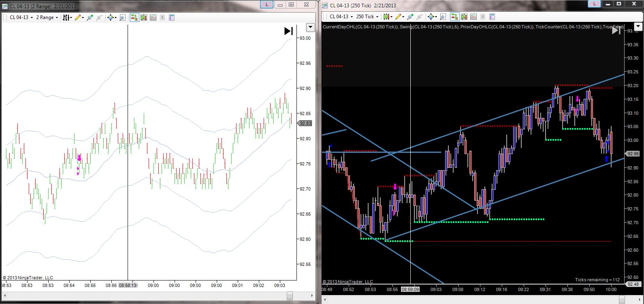Click the greyed dollar icon in the 250 Tick window
The height and width of the screenshot is (304, 644).
coord(483,17)
